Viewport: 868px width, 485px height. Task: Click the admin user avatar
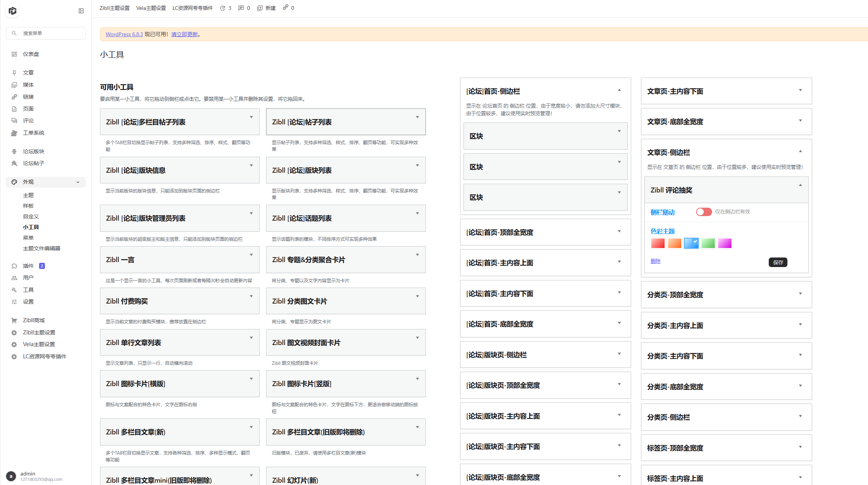[x=11, y=476]
